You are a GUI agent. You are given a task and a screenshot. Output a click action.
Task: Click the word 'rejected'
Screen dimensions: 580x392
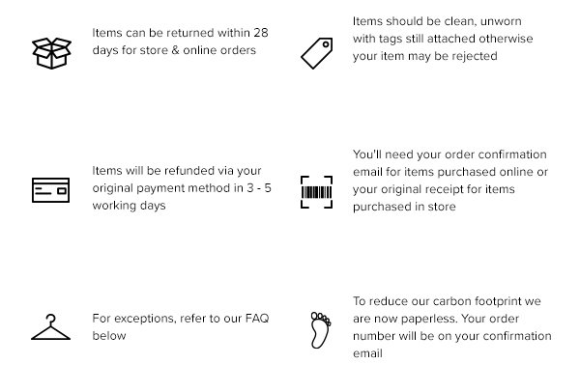478,56
